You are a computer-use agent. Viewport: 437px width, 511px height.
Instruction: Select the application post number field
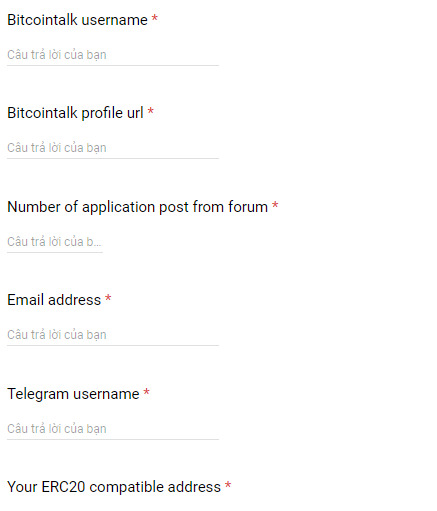pos(55,242)
